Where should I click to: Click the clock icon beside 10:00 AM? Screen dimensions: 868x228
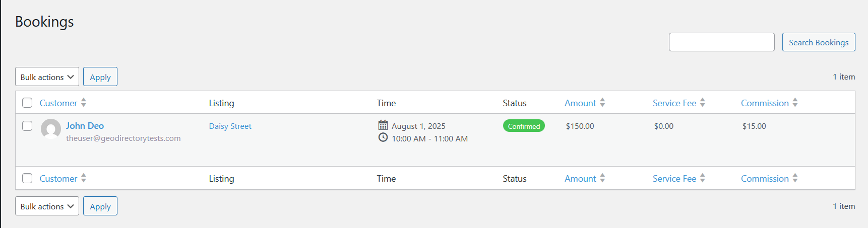(x=383, y=137)
